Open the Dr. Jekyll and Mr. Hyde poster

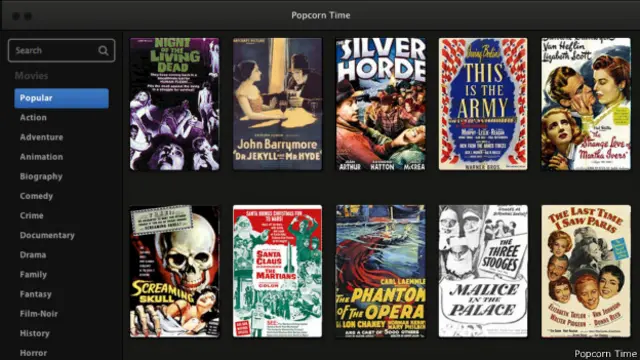(277, 104)
